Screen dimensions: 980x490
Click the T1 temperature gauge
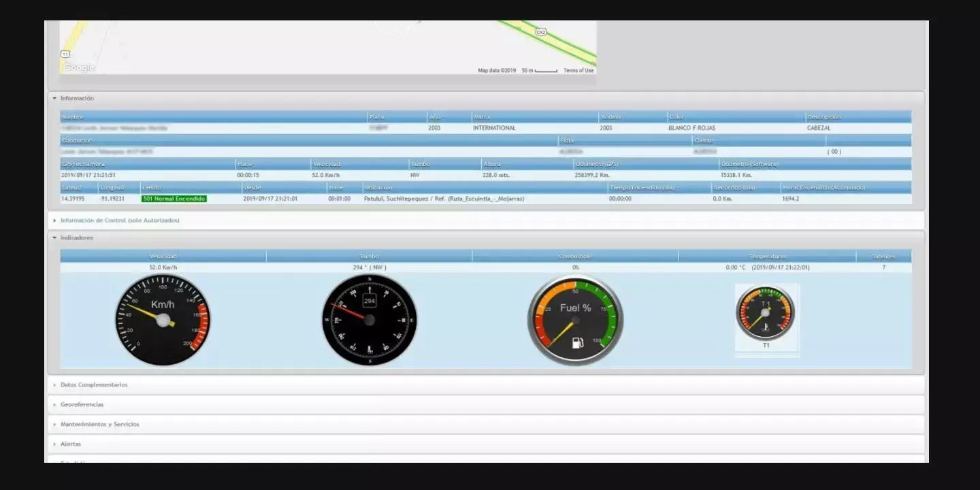pos(766,313)
